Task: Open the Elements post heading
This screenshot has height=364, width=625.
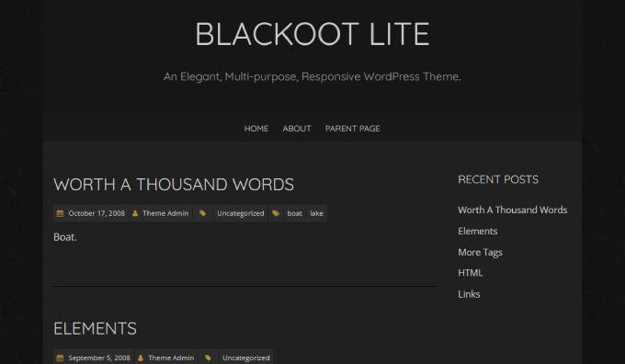Action: (x=95, y=329)
